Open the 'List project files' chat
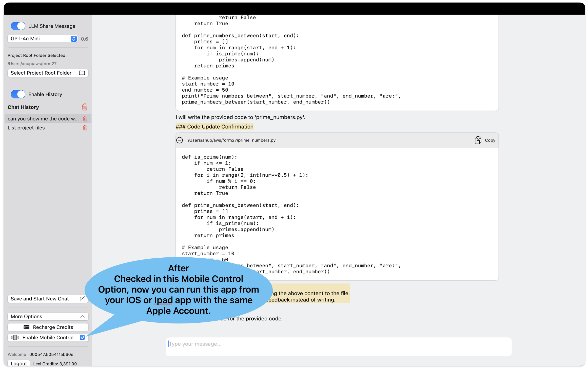 26,128
